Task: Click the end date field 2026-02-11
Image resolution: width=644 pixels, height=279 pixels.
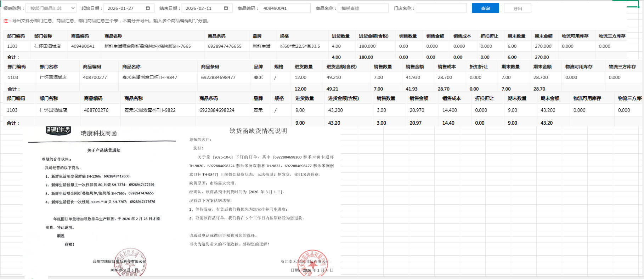Action: pyautogui.click(x=202, y=8)
